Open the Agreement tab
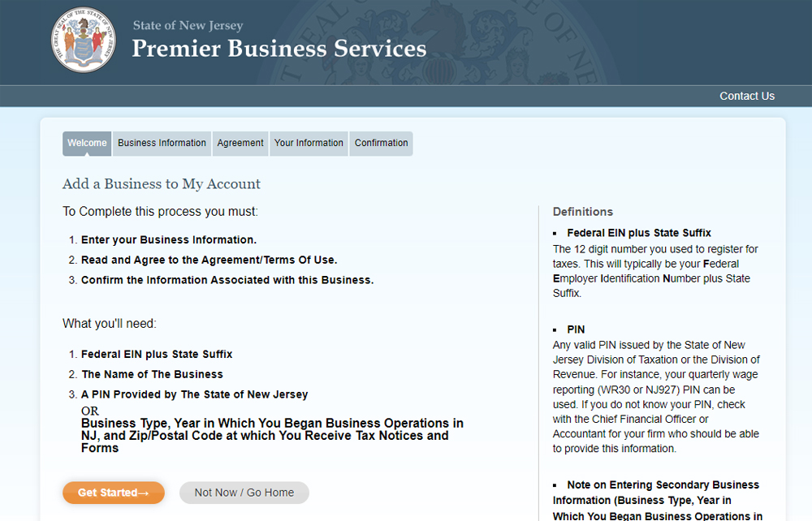This screenshot has width=812, height=521. 240,144
